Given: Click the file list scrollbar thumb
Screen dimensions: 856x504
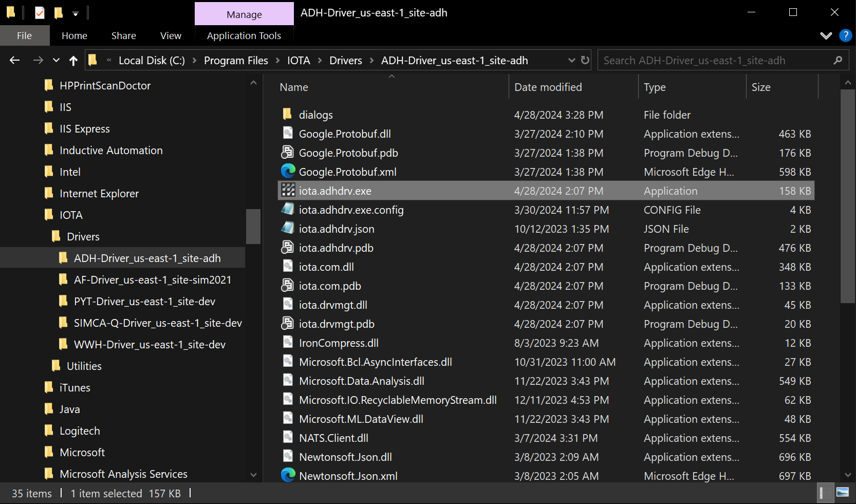Looking at the screenshot, I should [x=848, y=196].
